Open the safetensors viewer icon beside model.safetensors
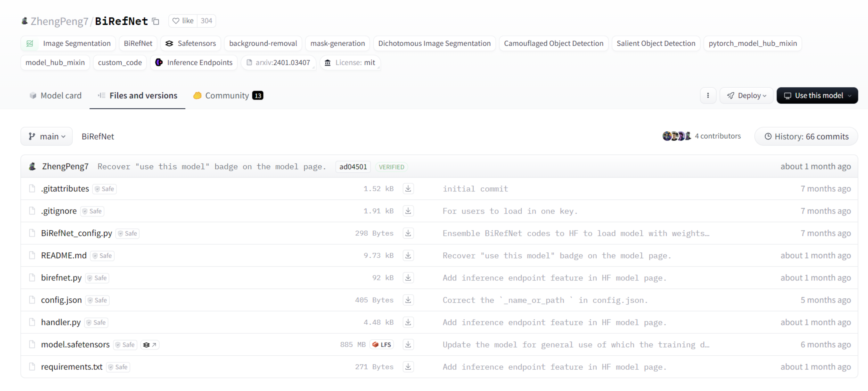This screenshot has height=391, width=868. pyautogui.click(x=150, y=344)
